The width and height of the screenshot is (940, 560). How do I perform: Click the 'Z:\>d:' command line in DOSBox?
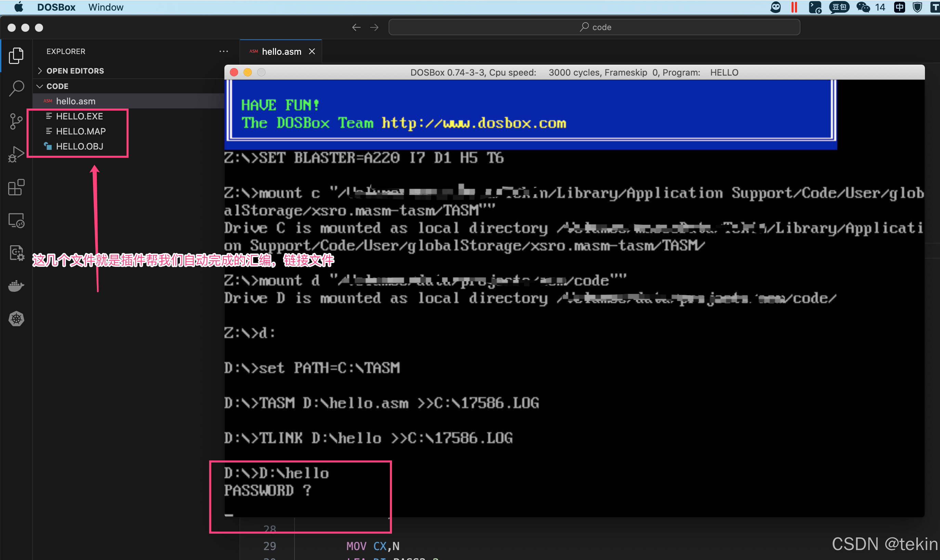pyautogui.click(x=250, y=333)
